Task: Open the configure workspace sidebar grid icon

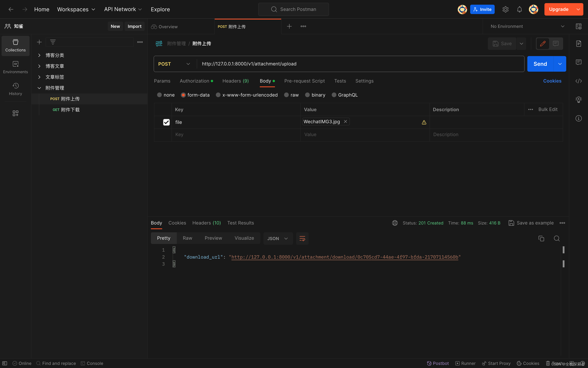Action: (16, 113)
